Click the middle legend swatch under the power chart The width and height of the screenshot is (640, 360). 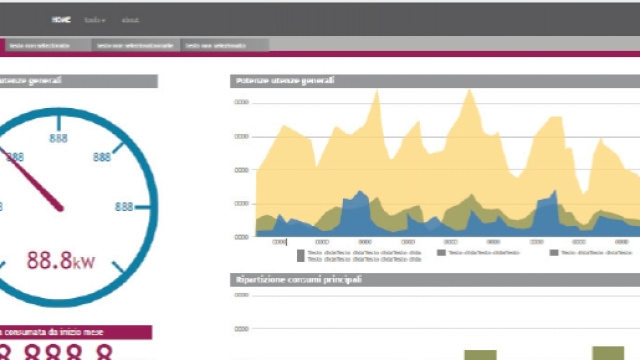(441, 253)
